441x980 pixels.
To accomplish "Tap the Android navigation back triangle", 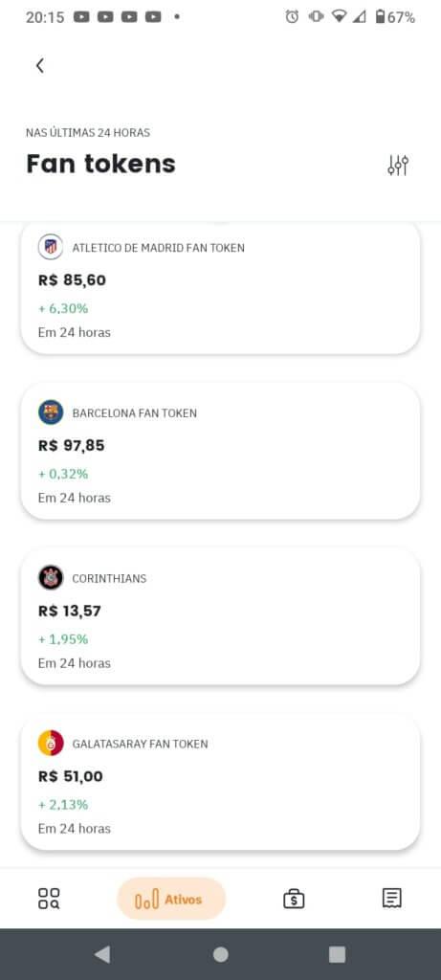I will pos(102,954).
